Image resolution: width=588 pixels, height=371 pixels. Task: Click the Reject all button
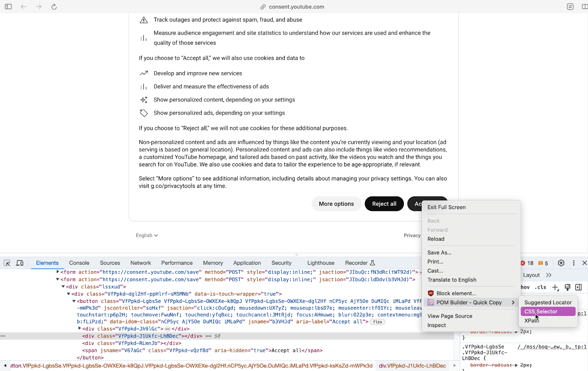tap(384, 203)
